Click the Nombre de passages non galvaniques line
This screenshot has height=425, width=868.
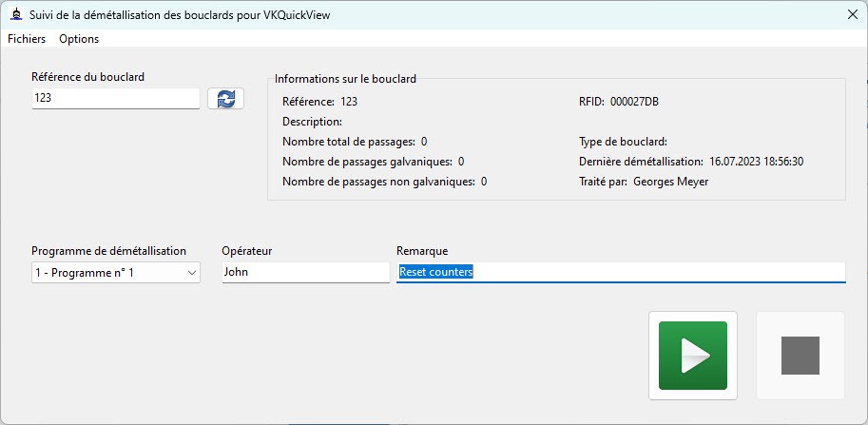(x=384, y=182)
